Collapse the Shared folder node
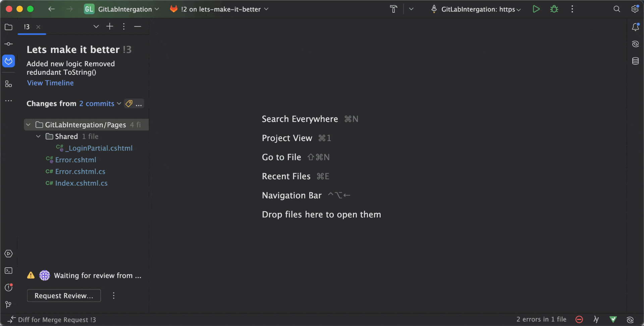 coord(39,136)
